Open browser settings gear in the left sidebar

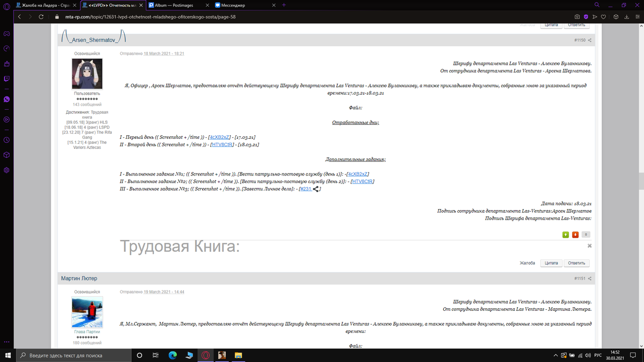[7, 169]
